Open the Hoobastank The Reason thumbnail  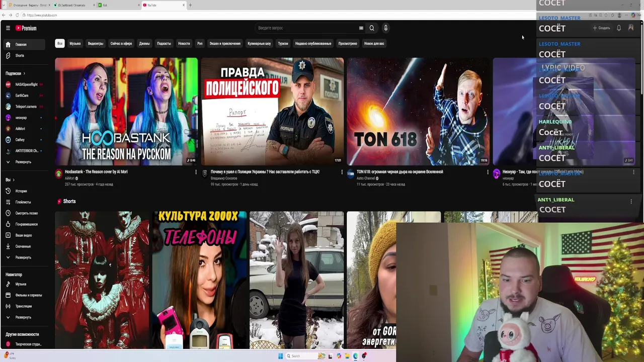[126, 111]
